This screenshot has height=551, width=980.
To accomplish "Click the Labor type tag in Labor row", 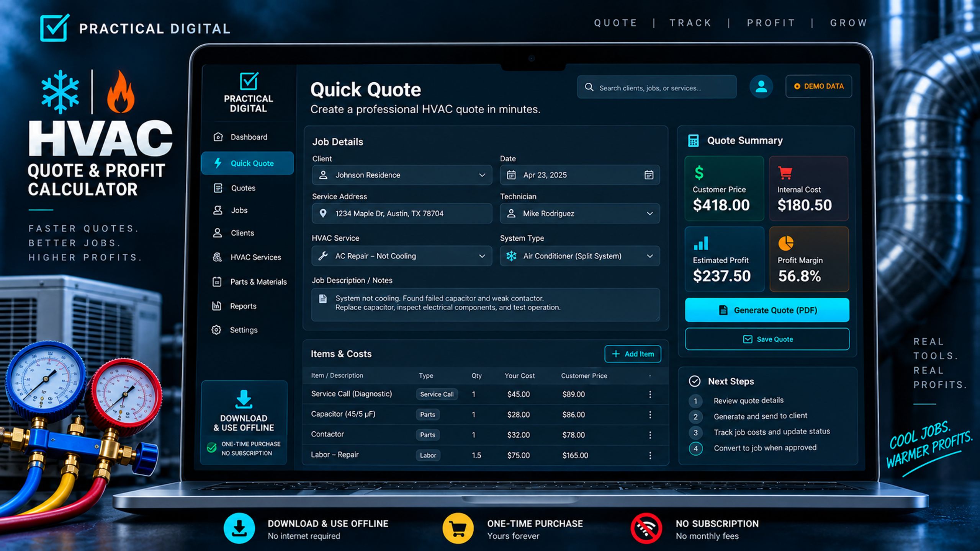I will pyautogui.click(x=428, y=455).
